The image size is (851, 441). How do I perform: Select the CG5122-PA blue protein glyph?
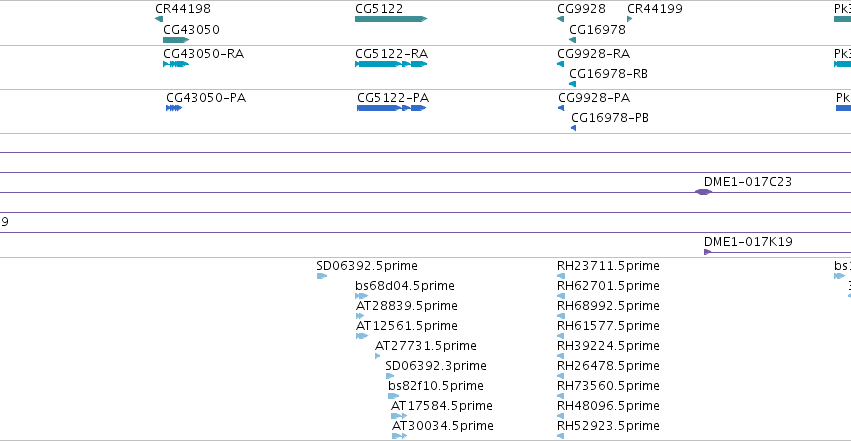click(391, 108)
